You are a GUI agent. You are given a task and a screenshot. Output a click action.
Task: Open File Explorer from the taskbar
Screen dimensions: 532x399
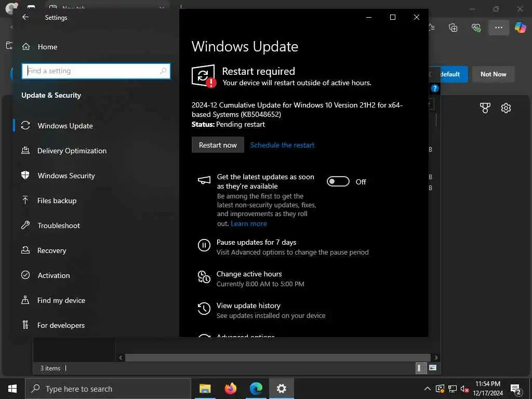(x=205, y=389)
